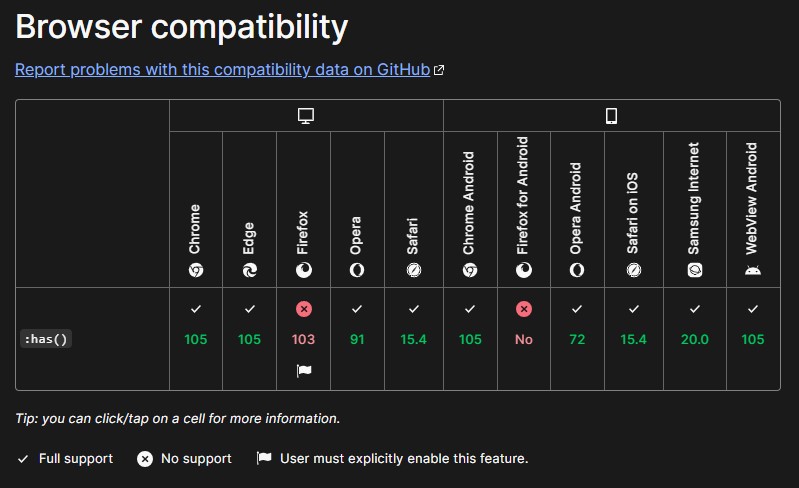
Task: Click the desktop Opera logo icon
Action: click(357, 270)
